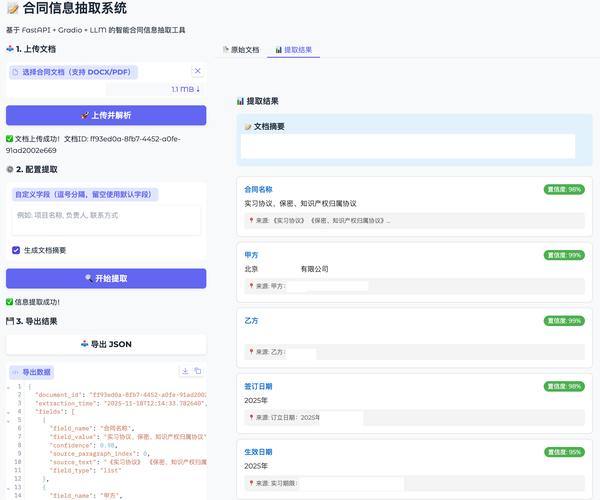The image size is (600, 500).
Task: Focus the custom fields input box
Action: click(106, 221)
